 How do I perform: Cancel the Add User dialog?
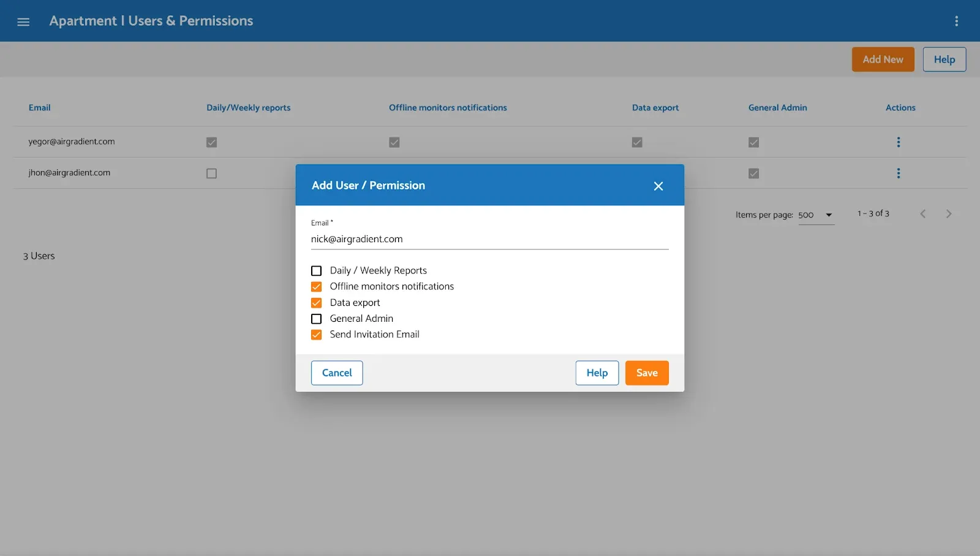coord(336,373)
